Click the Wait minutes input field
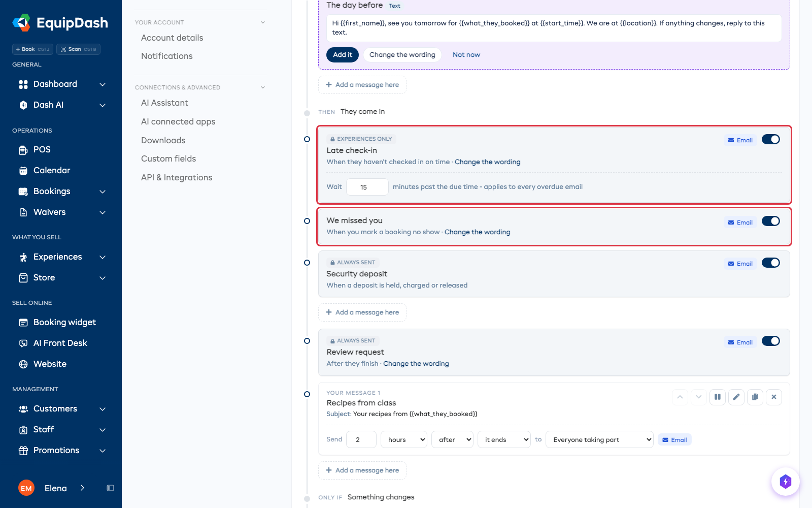Screen dimensions: 812x508 pos(367,187)
